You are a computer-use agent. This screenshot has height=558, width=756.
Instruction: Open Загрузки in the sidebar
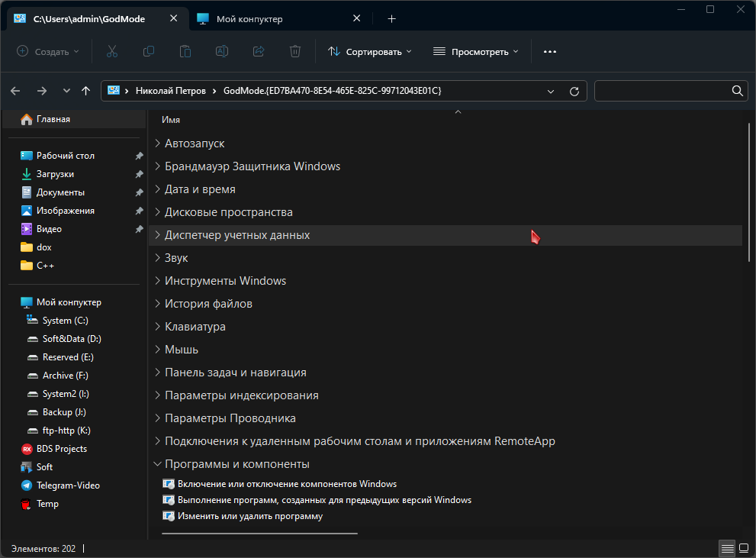pyautogui.click(x=55, y=174)
